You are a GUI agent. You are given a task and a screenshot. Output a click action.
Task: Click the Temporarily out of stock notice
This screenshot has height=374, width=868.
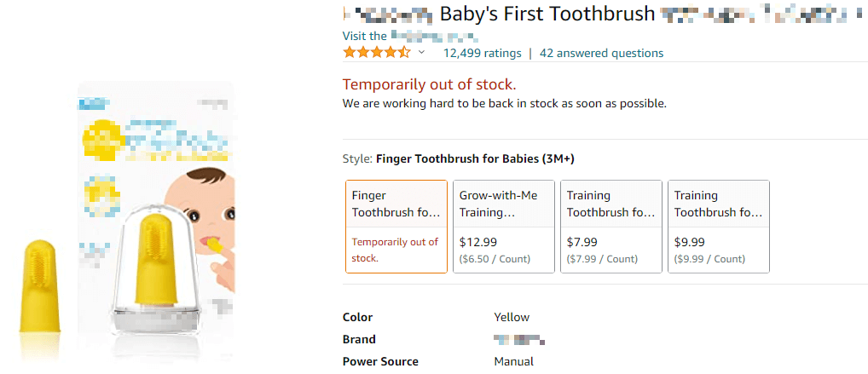(x=429, y=84)
